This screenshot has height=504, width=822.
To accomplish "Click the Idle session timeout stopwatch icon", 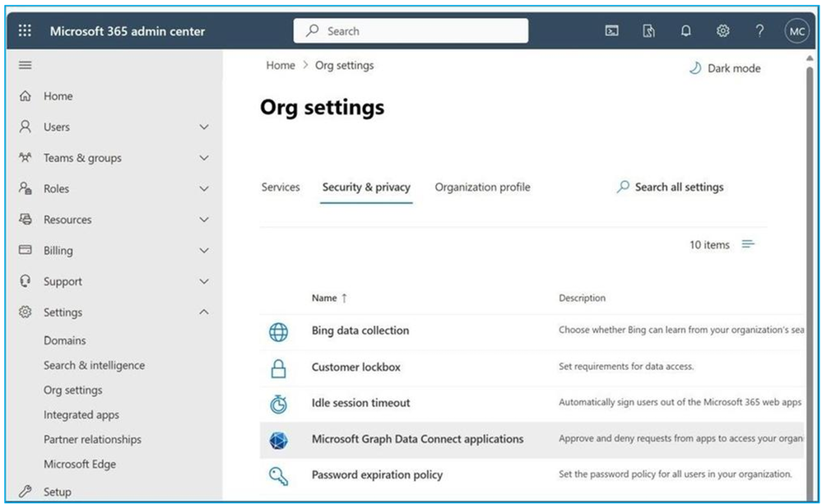I will tap(278, 405).
